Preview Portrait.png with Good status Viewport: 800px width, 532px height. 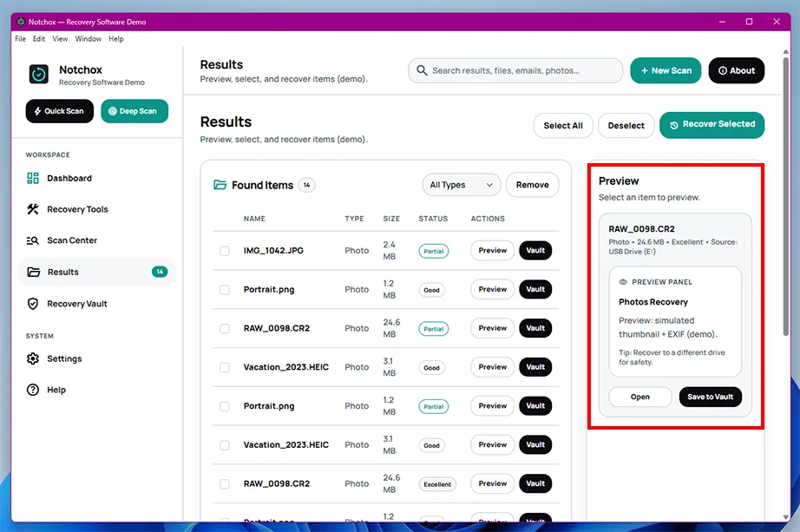tap(492, 290)
